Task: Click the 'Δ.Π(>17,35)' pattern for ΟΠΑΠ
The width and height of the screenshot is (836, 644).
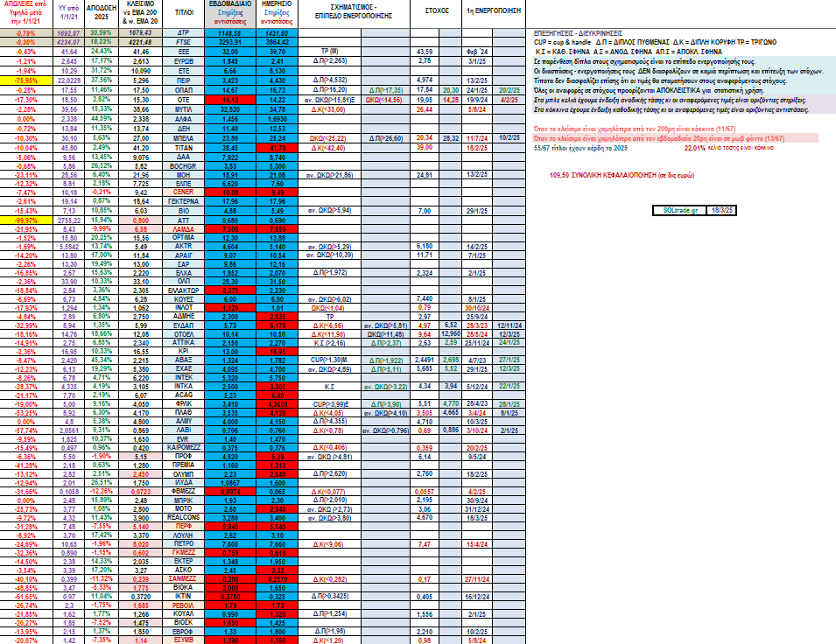Action: pyautogui.click(x=385, y=91)
